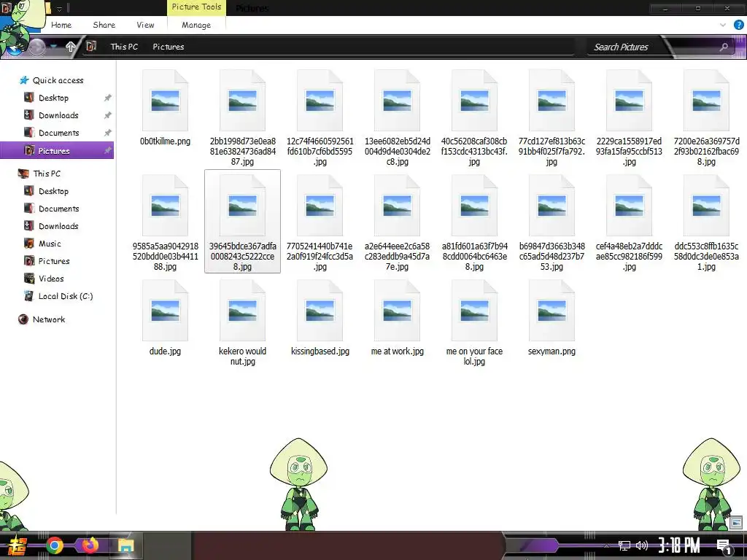Screen dimensions: 747x560
Task: Open Desktop under This PC
Action: click(53, 191)
